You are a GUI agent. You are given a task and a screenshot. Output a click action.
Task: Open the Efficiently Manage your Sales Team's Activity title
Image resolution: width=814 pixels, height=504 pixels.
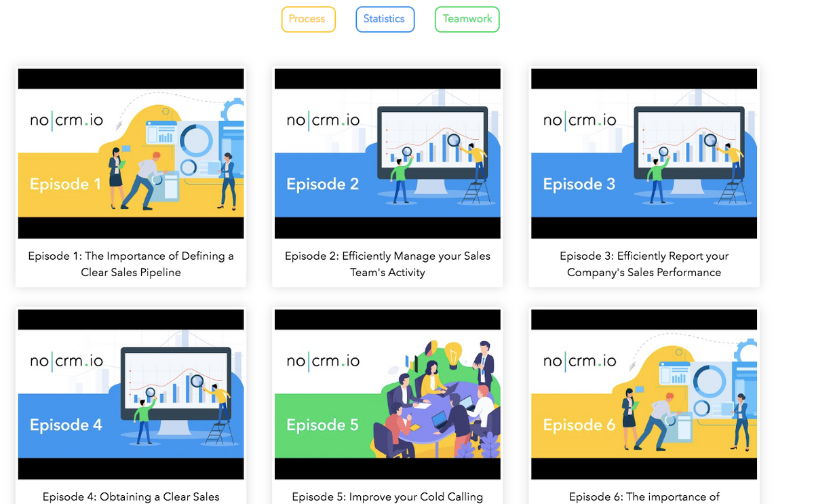pyautogui.click(x=387, y=264)
